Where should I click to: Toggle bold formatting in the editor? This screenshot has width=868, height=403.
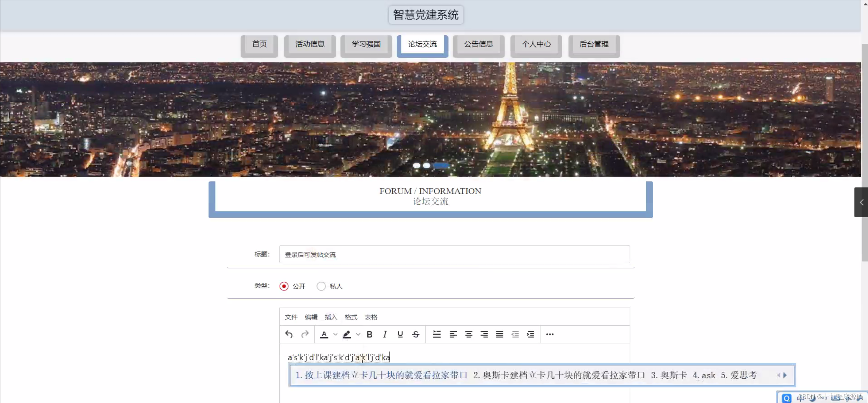coord(370,334)
